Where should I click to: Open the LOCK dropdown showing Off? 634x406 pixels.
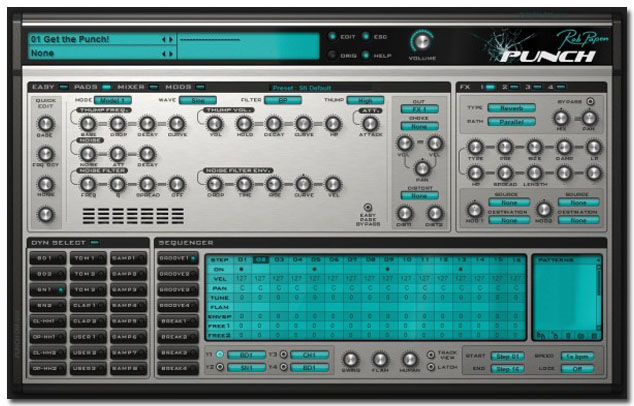click(x=577, y=369)
